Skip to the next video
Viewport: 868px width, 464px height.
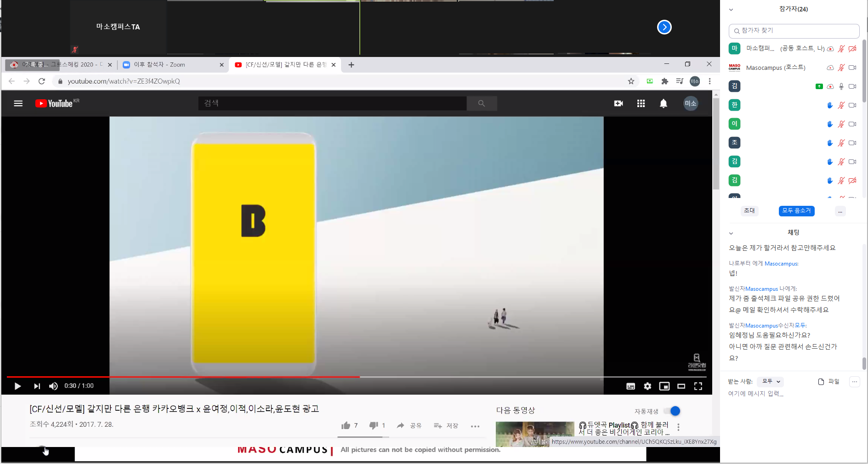[37, 386]
